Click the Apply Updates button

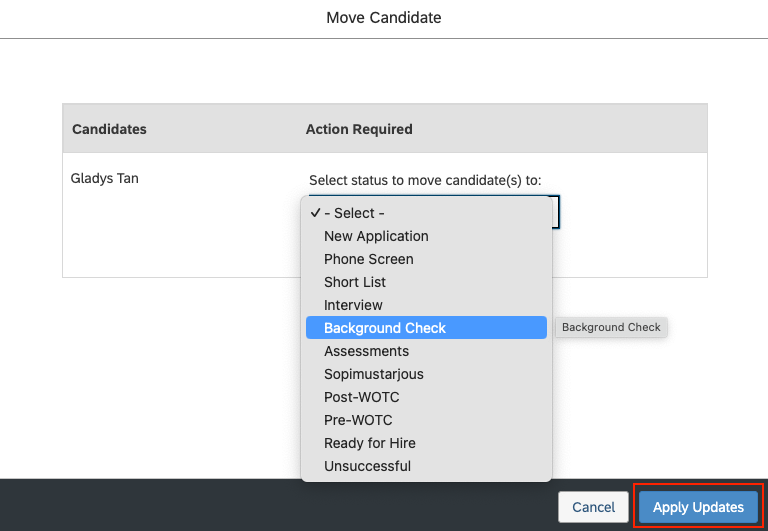click(x=698, y=507)
